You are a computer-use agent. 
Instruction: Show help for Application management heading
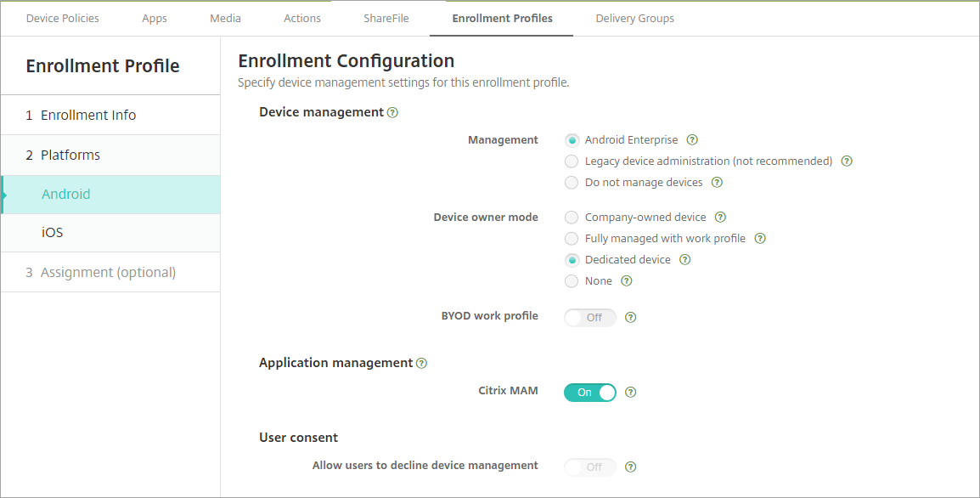click(421, 363)
